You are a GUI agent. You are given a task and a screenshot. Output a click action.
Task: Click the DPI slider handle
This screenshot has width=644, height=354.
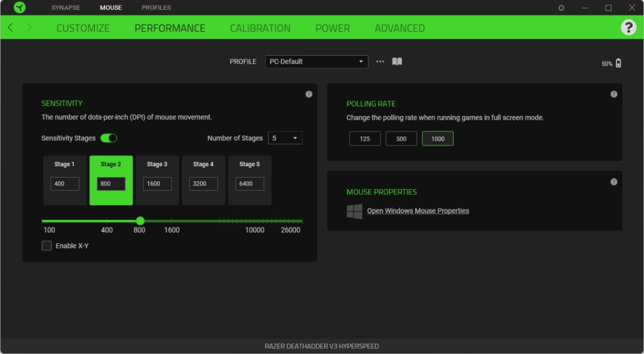(140, 220)
